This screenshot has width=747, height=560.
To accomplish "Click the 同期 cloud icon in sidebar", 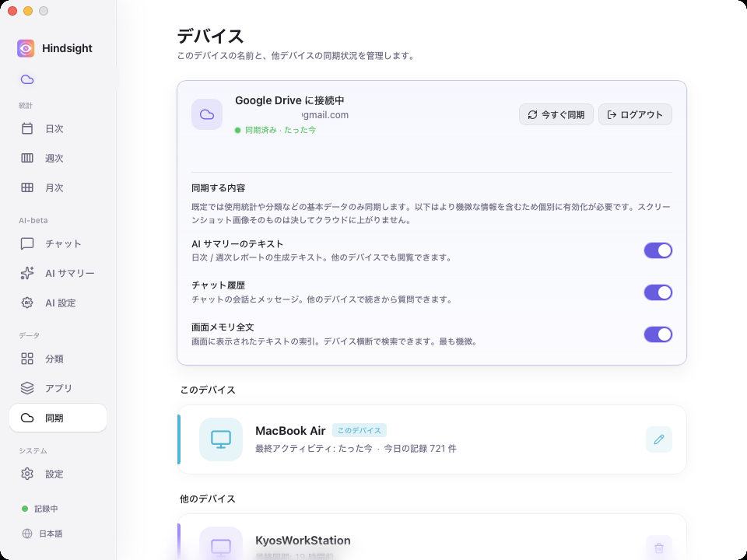I will point(27,418).
